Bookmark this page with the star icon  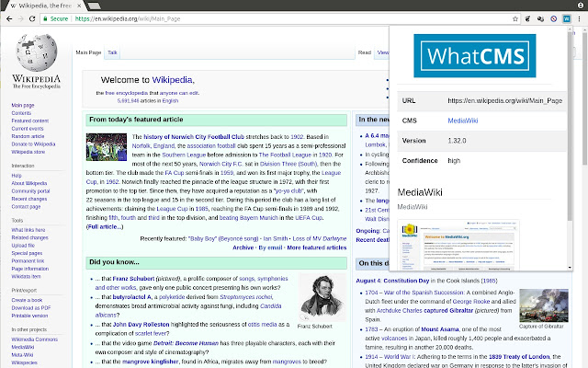click(515, 18)
